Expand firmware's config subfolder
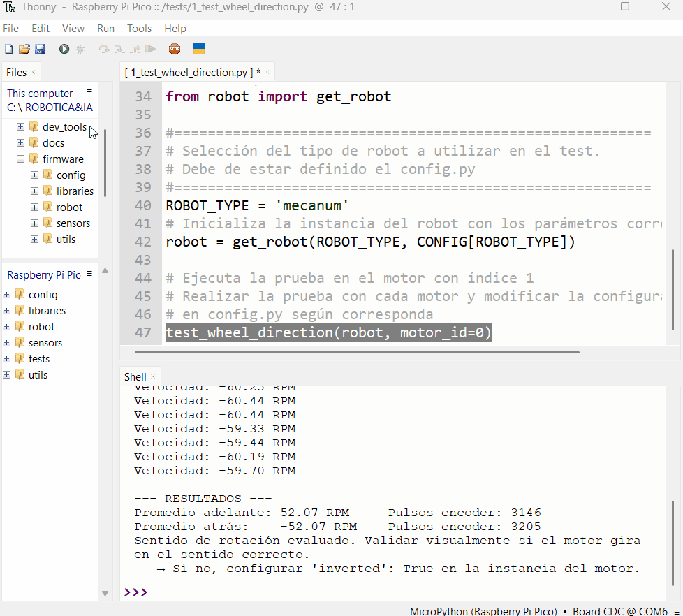 click(x=34, y=175)
